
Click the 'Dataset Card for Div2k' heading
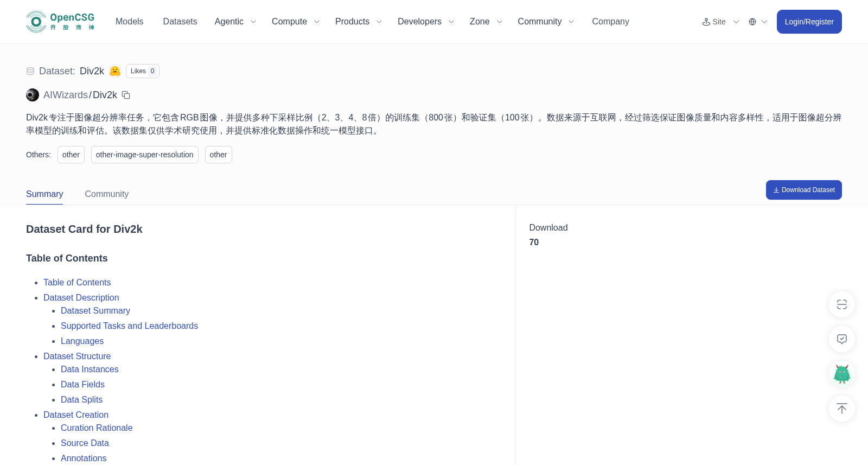[x=84, y=229]
